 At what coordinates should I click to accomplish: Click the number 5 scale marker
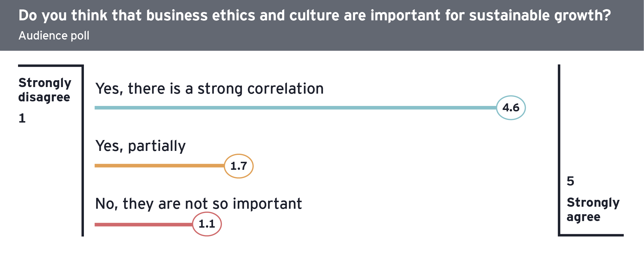click(x=570, y=181)
